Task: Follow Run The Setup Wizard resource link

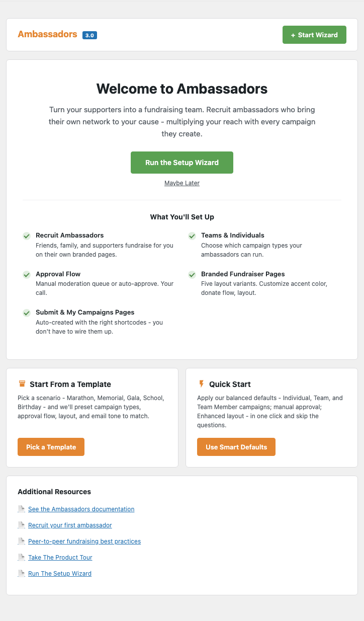Action: coord(60,574)
